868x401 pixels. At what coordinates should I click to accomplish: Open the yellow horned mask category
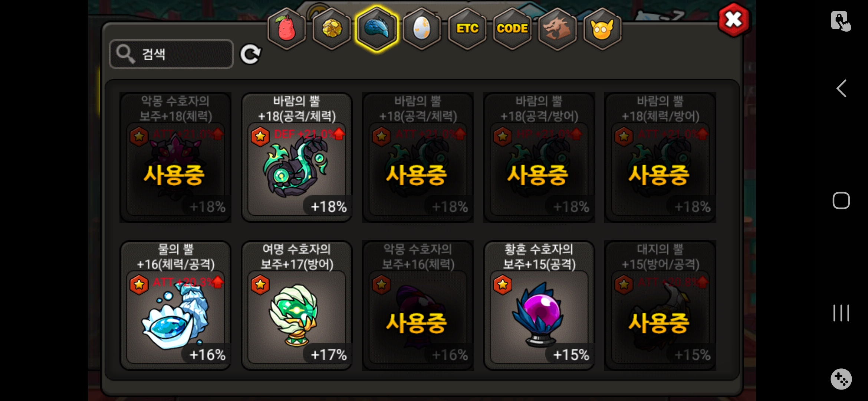click(602, 29)
